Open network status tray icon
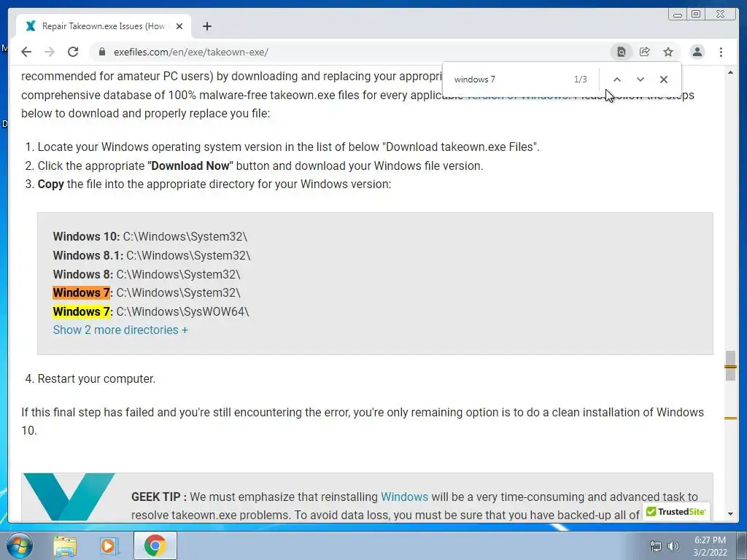Image resolution: width=747 pixels, height=560 pixels. click(x=656, y=546)
